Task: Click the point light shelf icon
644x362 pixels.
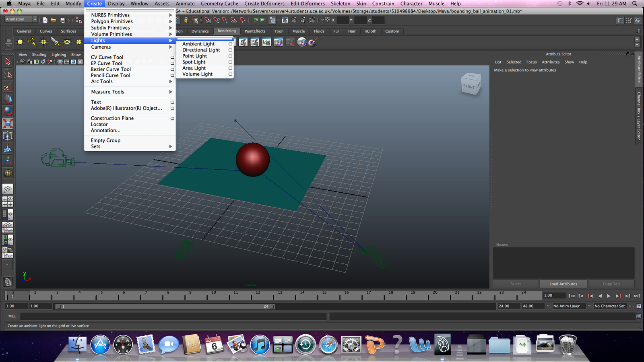Action: point(43,42)
